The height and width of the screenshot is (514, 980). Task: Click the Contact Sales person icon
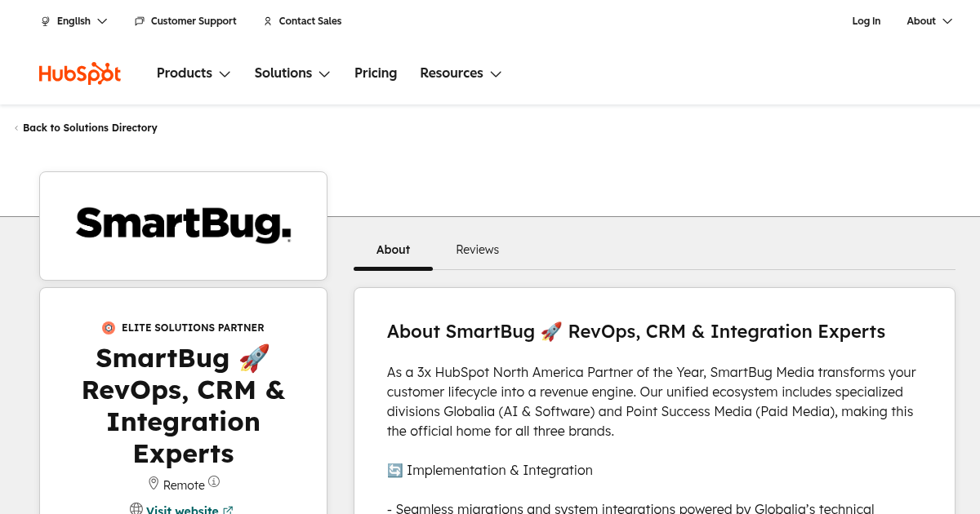268,21
